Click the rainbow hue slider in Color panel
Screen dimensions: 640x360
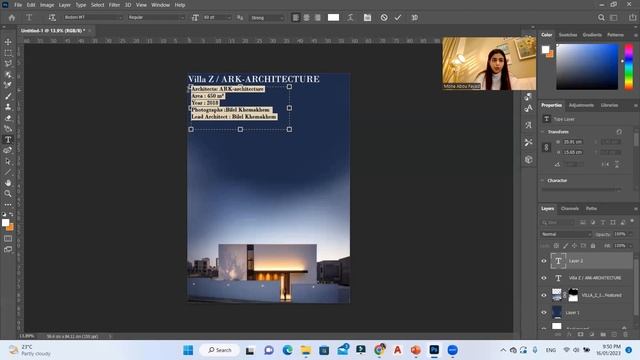[629, 67]
